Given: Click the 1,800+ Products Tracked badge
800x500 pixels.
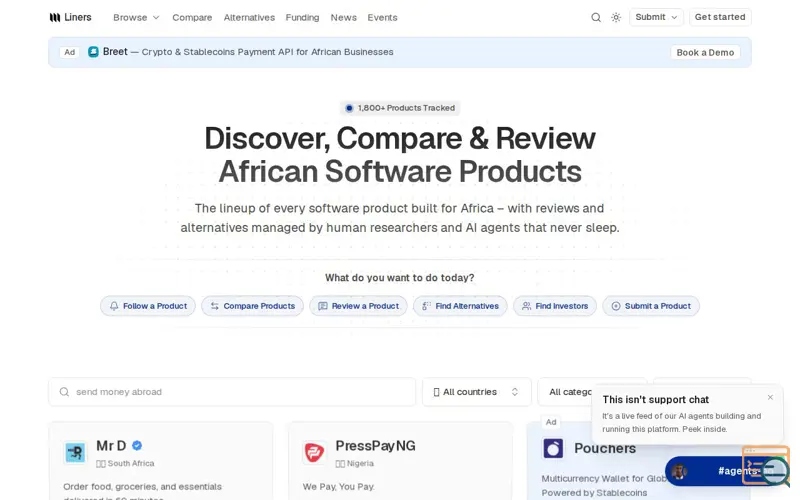Looking at the screenshot, I should click(x=400, y=108).
